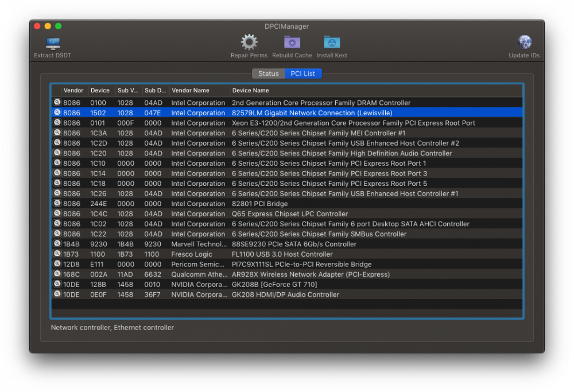Click sub vendor ID 000F cell
574x392 pixels.
pyautogui.click(x=125, y=123)
